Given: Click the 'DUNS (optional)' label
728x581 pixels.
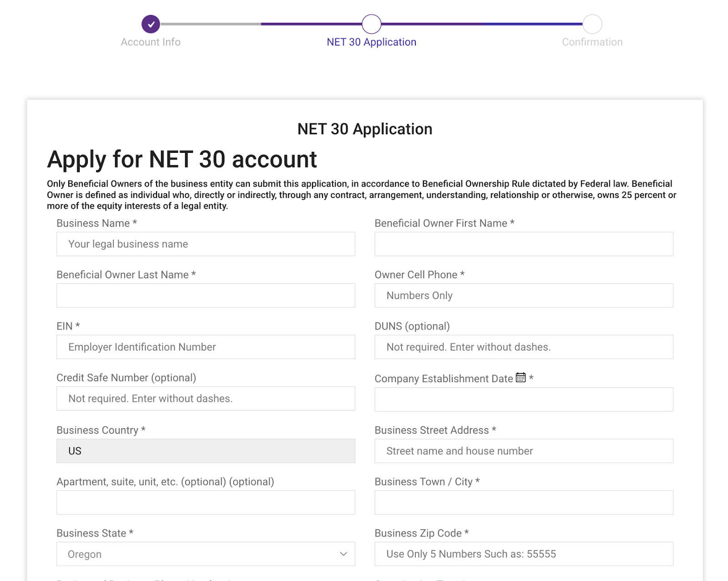Looking at the screenshot, I should tap(412, 326).
